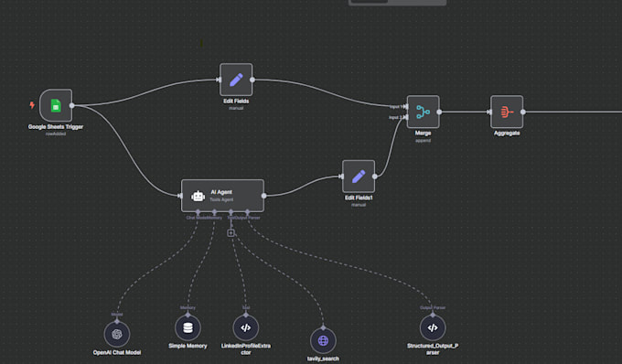Image resolution: width=622 pixels, height=364 pixels.
Task: Select the Aggregate node
Action: [x=507, y=112]
